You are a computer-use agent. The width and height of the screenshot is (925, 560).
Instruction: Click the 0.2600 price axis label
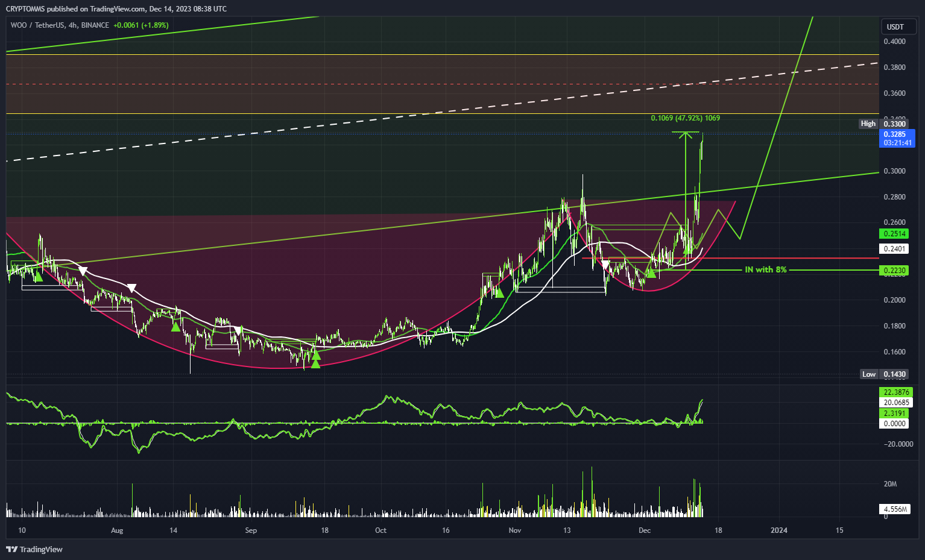pos(894,222)
